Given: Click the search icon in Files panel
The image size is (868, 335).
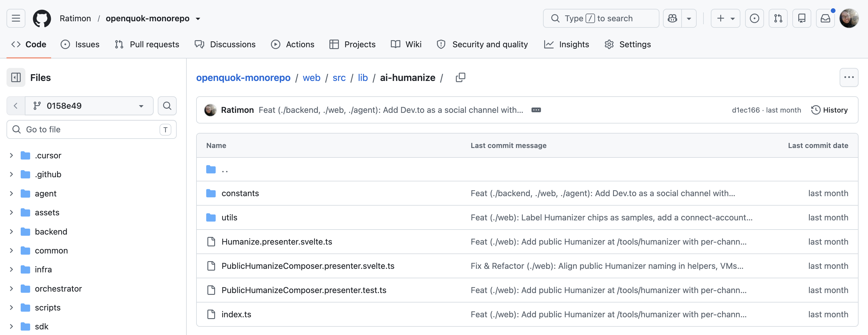Looking at the screenshot, I should (167, 106).
